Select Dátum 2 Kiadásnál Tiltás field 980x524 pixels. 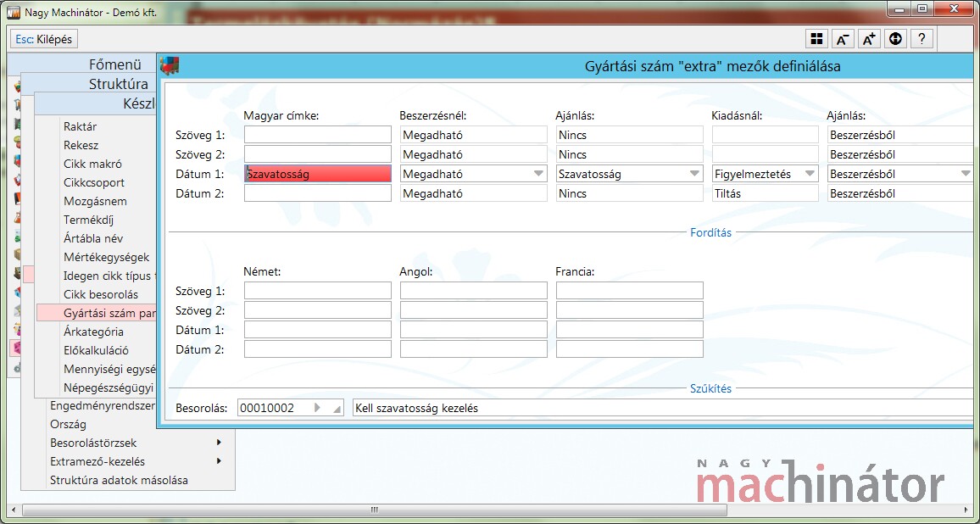coord(765,193)
